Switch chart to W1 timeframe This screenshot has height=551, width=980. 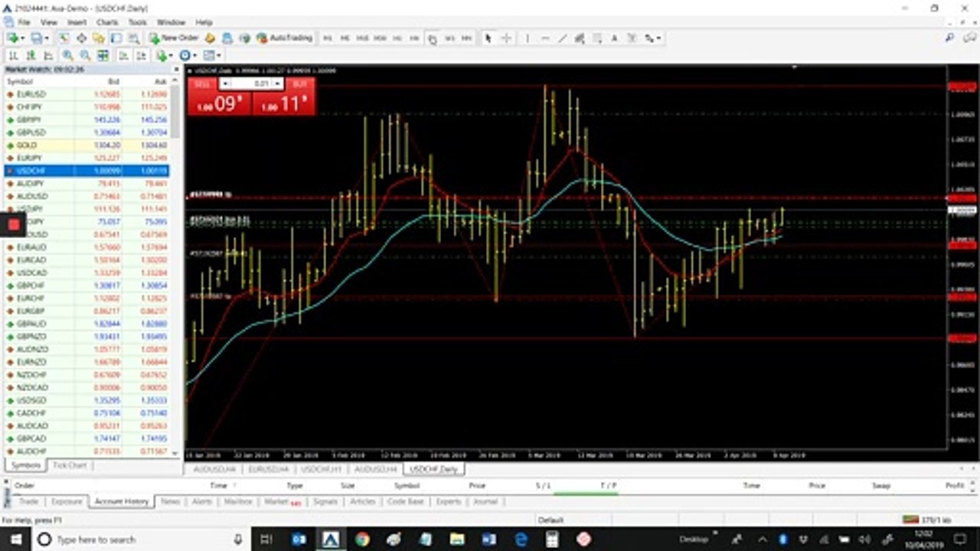click(x=449, y=37)
